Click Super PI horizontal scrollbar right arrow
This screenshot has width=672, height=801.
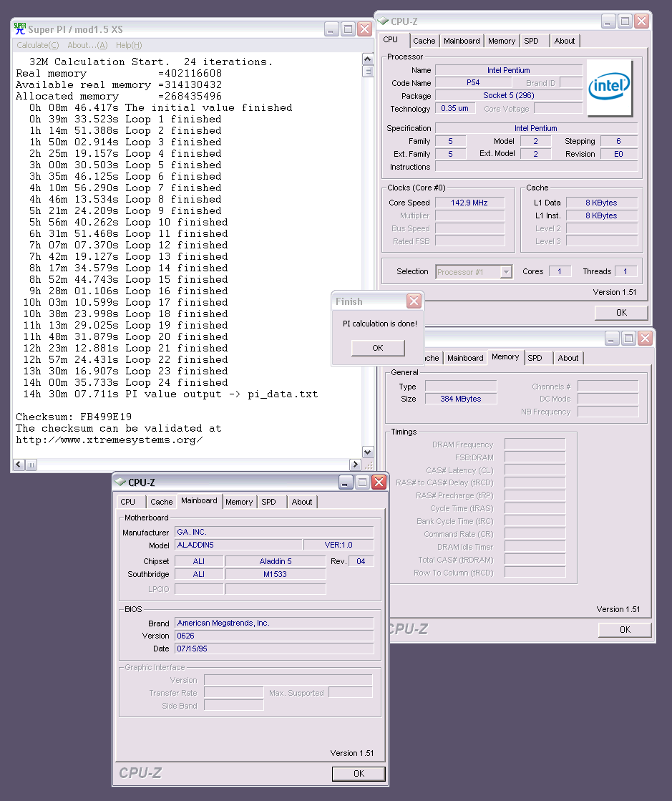[355, 465]
